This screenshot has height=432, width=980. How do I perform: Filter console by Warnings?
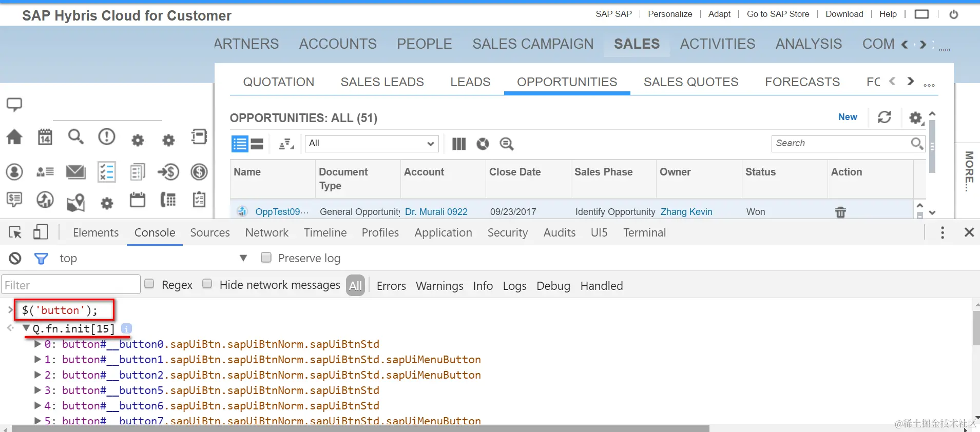[x=439, y=286]
